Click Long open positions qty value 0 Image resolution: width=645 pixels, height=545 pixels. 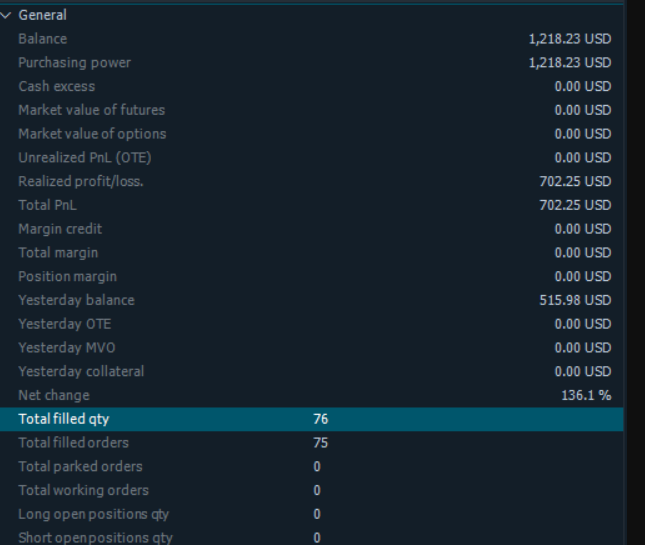click(x=317, y=514)
